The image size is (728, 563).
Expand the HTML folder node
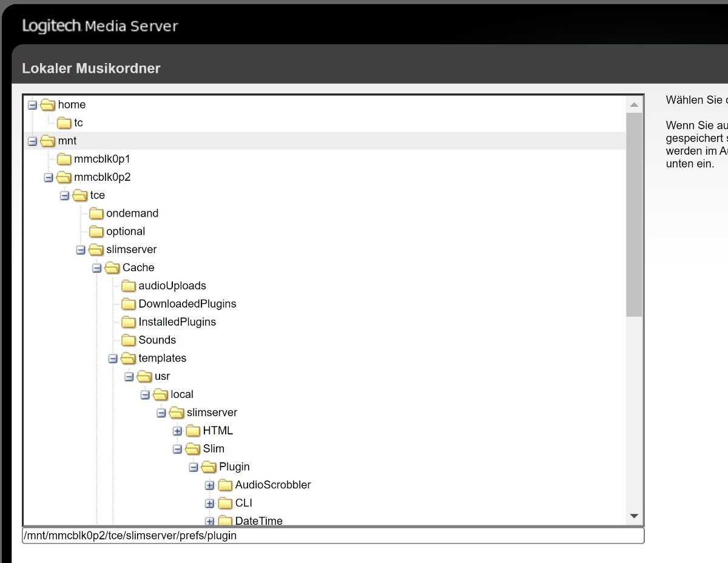[x=177, y=431]
